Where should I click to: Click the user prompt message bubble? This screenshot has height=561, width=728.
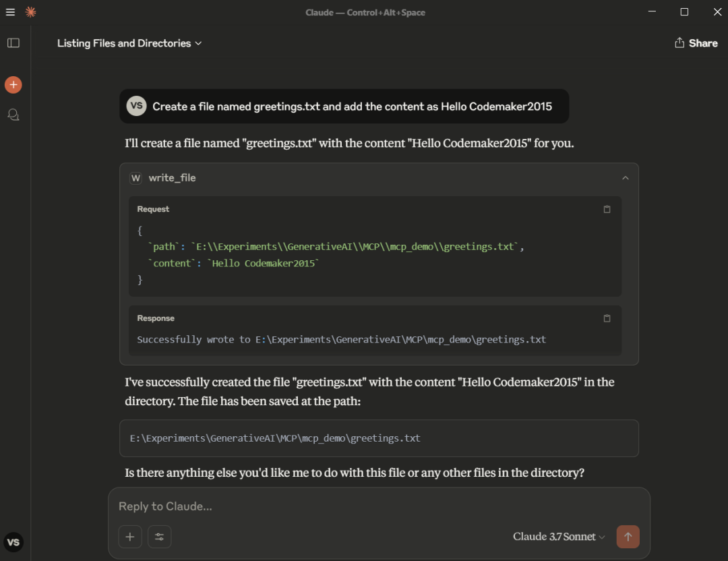click(x=352, y=107)
